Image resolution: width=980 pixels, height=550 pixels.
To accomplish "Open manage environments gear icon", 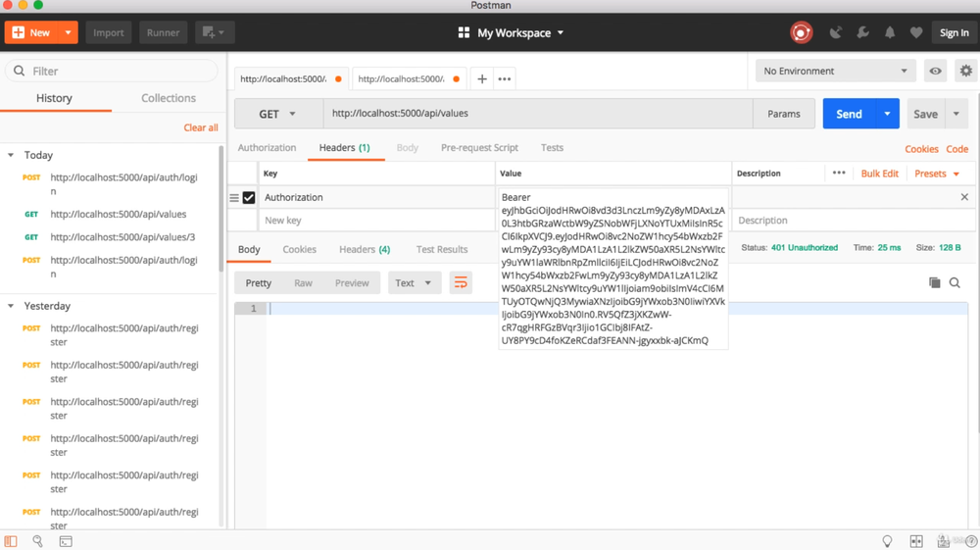I will click(965, 72).
